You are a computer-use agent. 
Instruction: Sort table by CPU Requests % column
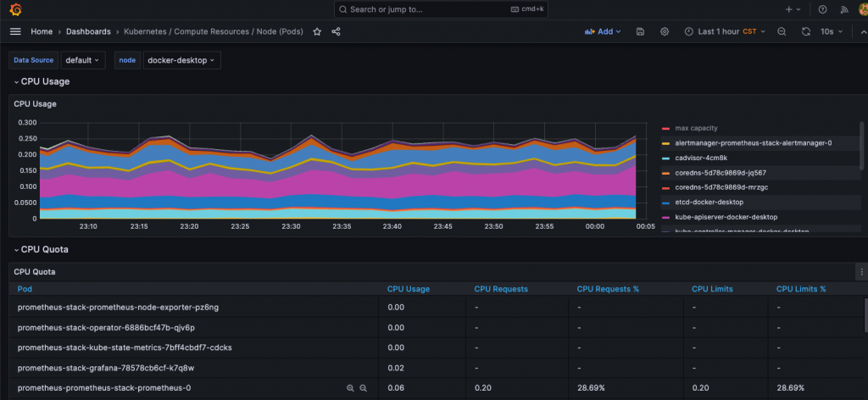coord(608,289)
